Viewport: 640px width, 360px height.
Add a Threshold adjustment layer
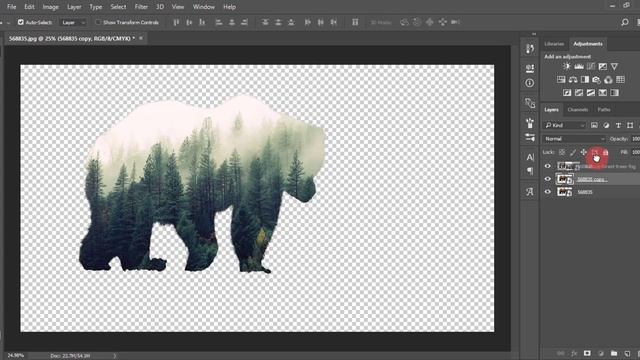(x=591, y=93)
